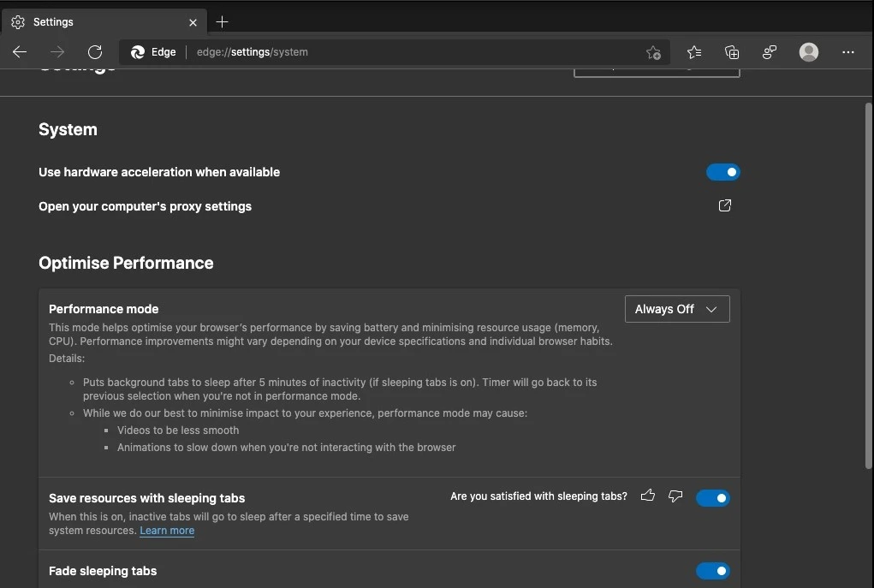This screenshot has height=588, width=874.
Task: Open the sleeping tabs Learn more link
Action: [167, 531]
